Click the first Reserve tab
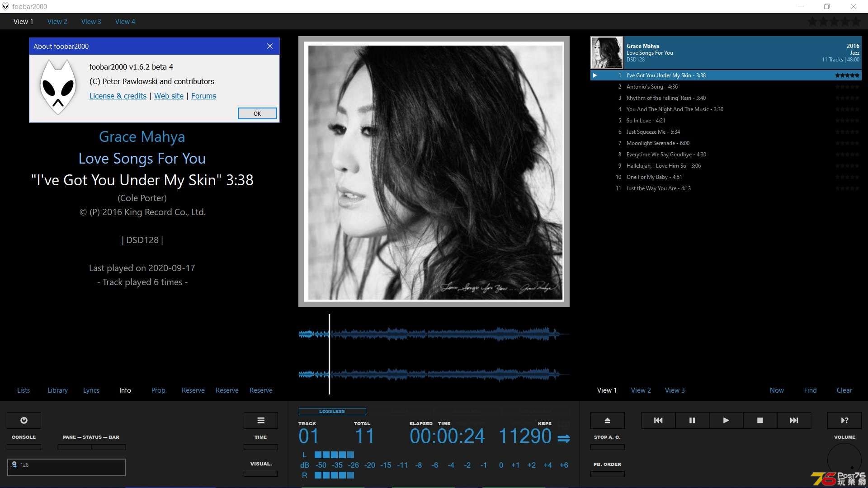Viewport: 868px width, 488px height. click(x=193, y=390)
